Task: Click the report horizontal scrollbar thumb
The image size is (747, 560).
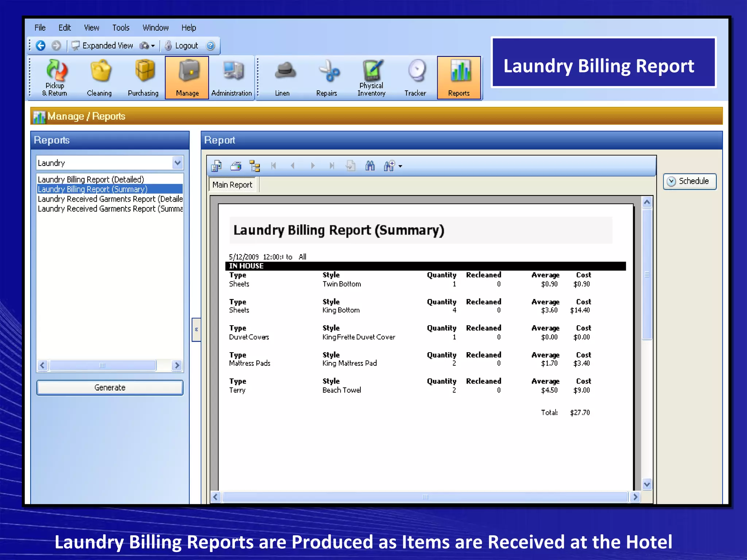Action: (x=425, y=497)
